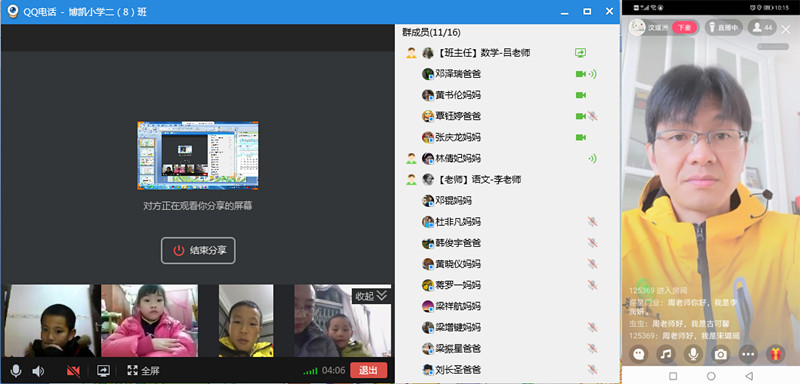Click the screen share icon in bottom toolbar

(104, 371)
